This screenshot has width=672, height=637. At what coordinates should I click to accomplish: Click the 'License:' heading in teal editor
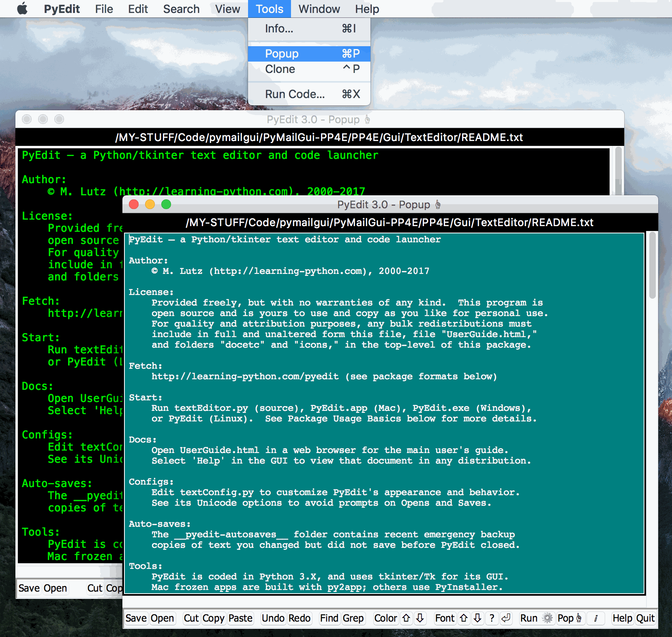click(x=151, y=292)
